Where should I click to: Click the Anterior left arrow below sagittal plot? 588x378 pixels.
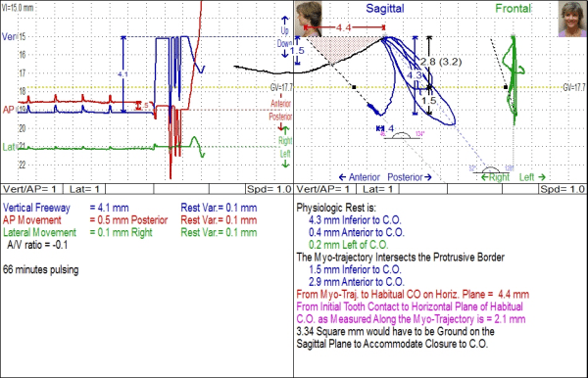click(x=342, y=177)
